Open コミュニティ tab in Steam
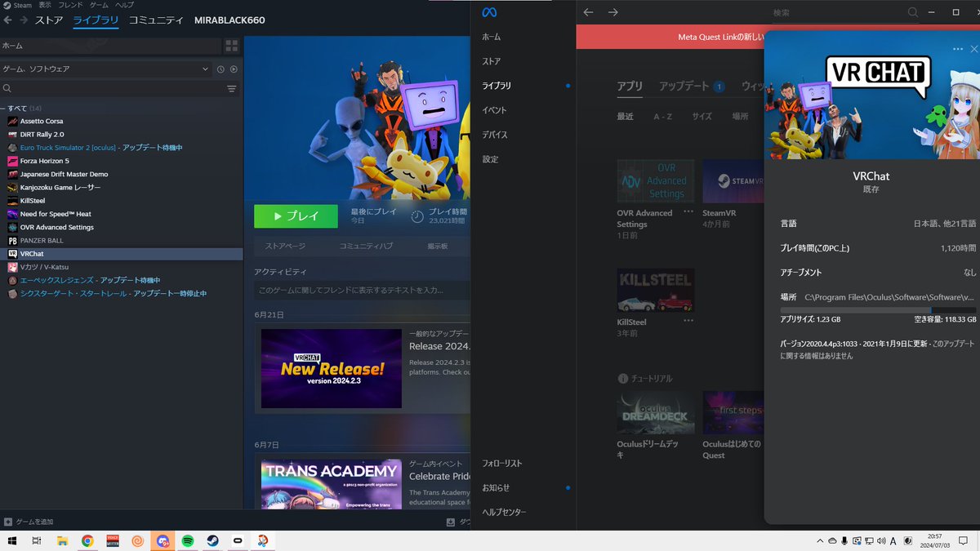980x551 pixels. coord(155,20)
